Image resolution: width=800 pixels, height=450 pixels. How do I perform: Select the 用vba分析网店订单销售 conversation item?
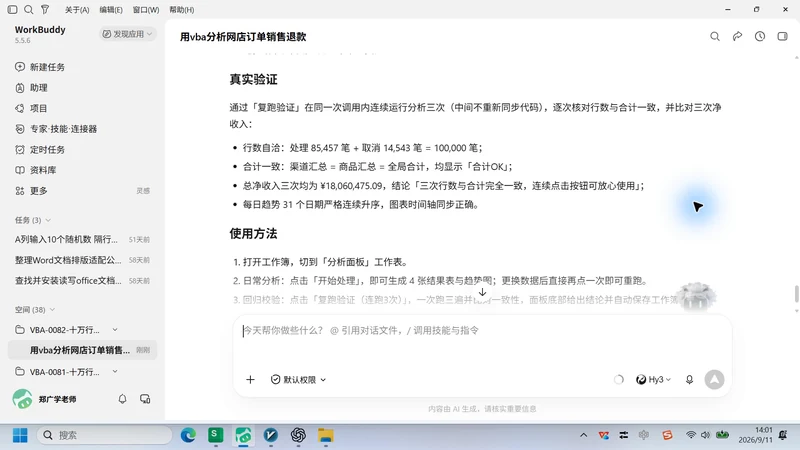click(x=82, y=350)
